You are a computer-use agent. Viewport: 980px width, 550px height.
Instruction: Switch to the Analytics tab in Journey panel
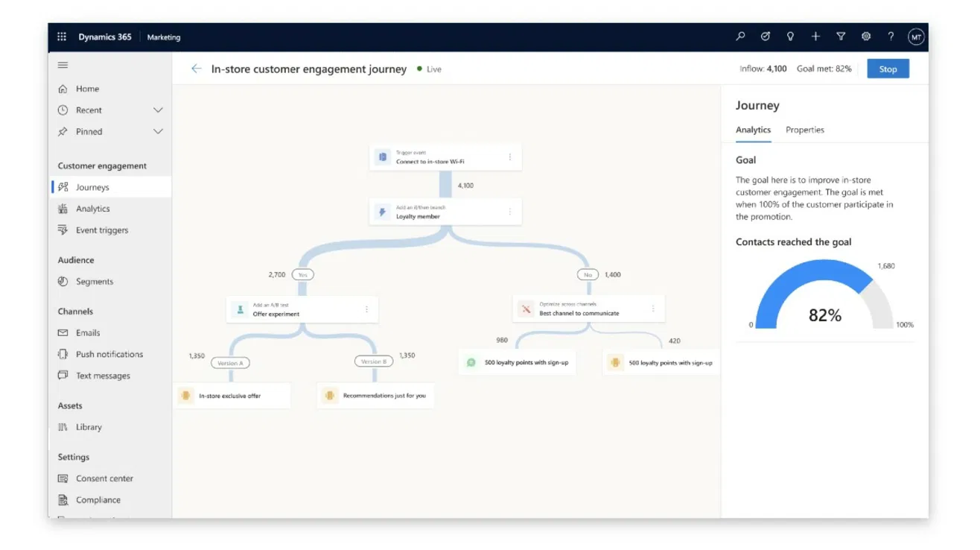[753, 130]
